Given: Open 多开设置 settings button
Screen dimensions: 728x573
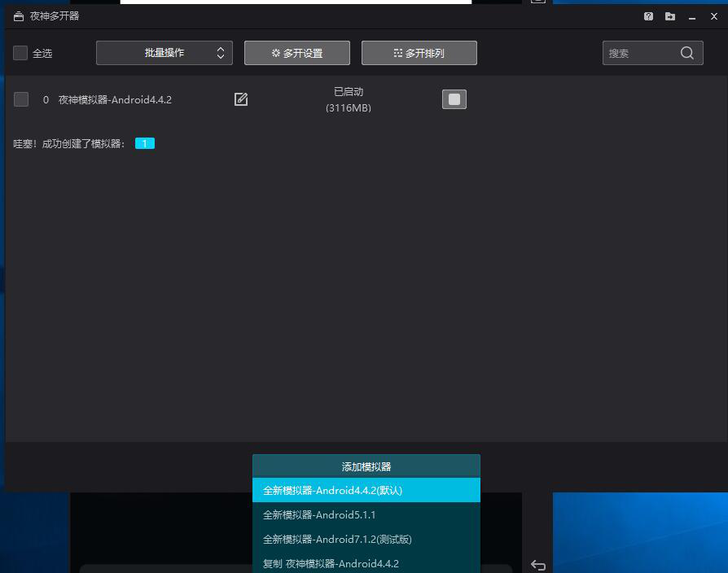Looking at the screenshot, I should (x=297, y=53).
